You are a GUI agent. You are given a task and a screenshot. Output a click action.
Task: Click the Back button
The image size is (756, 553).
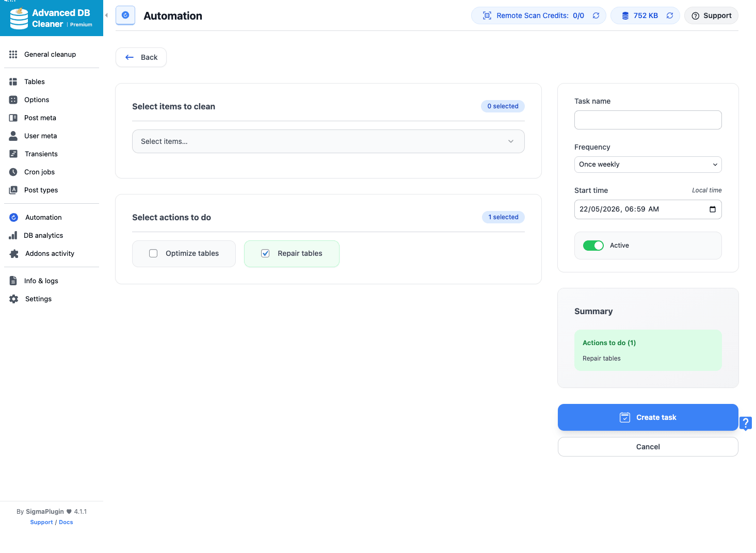pyautogui.click(x=141, y=57)
